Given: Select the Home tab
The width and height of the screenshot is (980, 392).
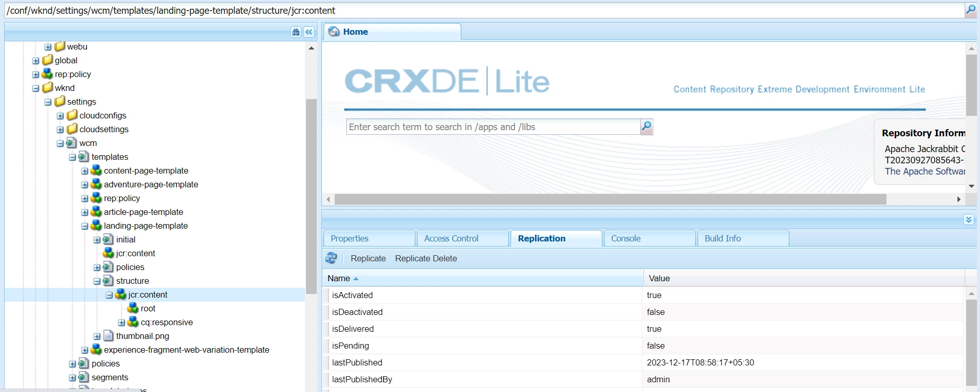Looking at the screenshot, I should 392,32.
